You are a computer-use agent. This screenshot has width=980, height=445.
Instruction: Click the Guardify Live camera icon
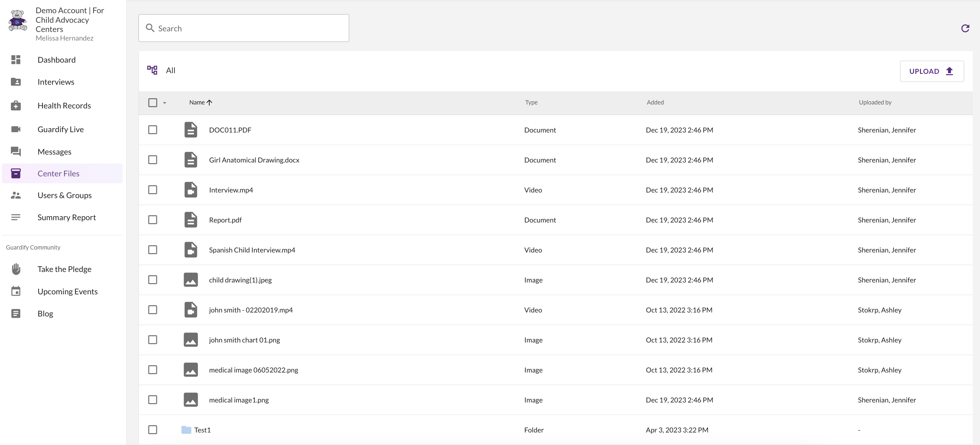[x=15, y=129]
